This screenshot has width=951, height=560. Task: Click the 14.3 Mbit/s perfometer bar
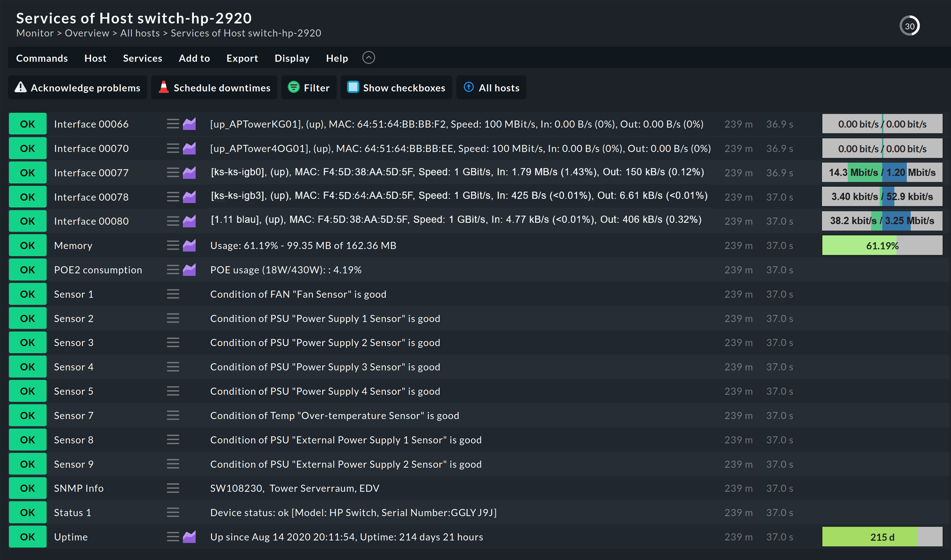coord(882,173)
